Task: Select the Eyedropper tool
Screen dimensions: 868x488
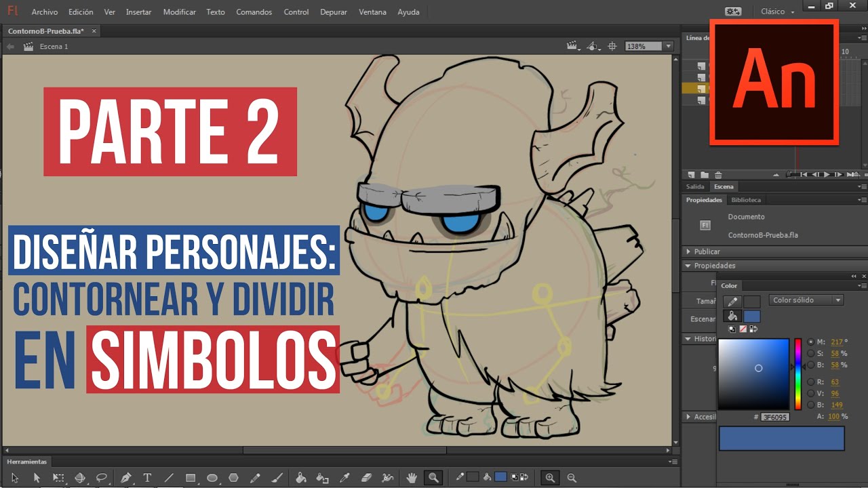Action: pyautogui.click(x=344, y=478)
